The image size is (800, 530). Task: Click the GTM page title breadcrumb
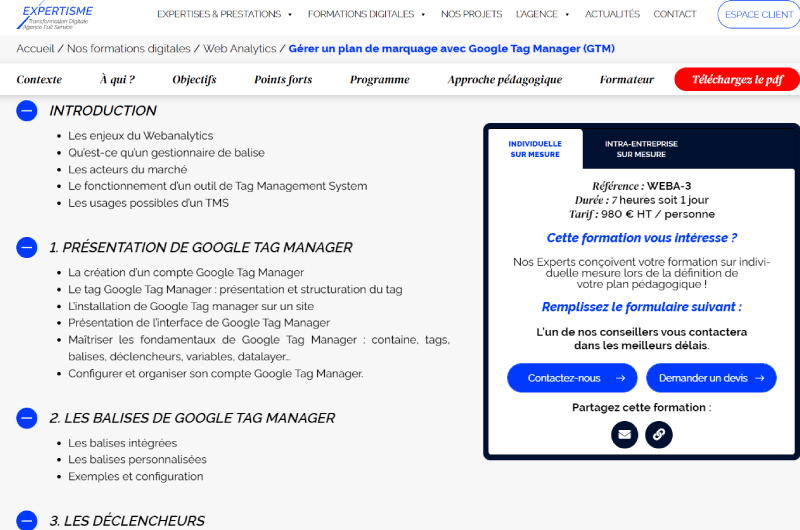click(x=452, y=48)
